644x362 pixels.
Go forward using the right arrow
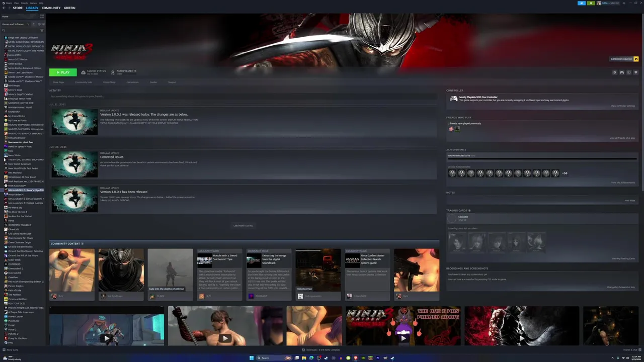click(8, 8)
